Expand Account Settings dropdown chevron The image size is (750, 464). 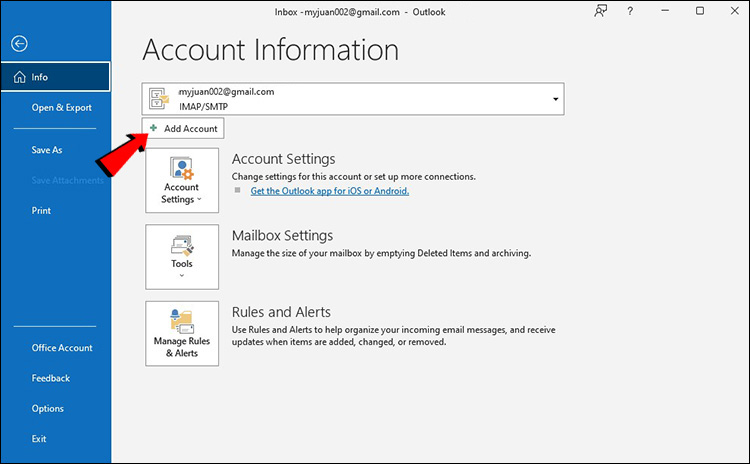point(199,200)
